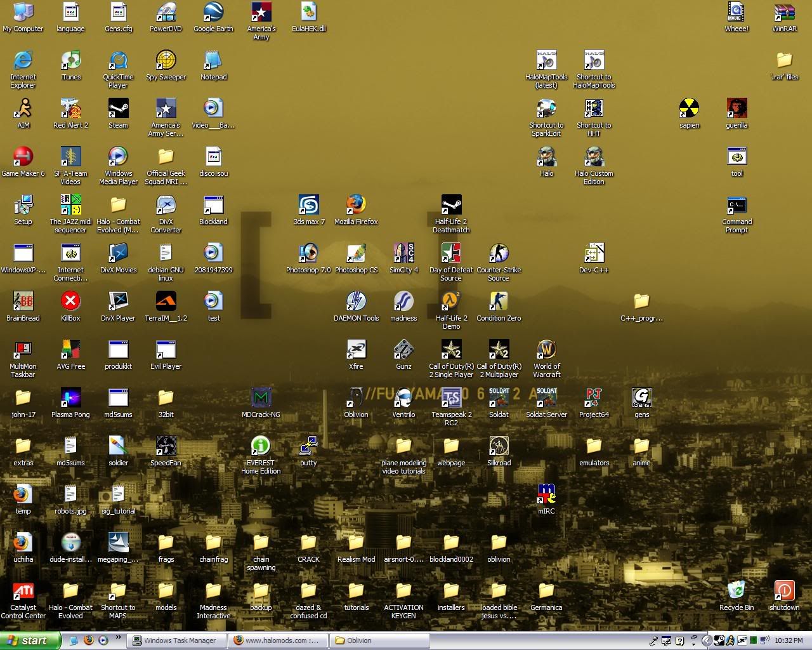Select the Half-Life 2 Deathmatch icon
The image size is (812, 650).
(451, 214)
